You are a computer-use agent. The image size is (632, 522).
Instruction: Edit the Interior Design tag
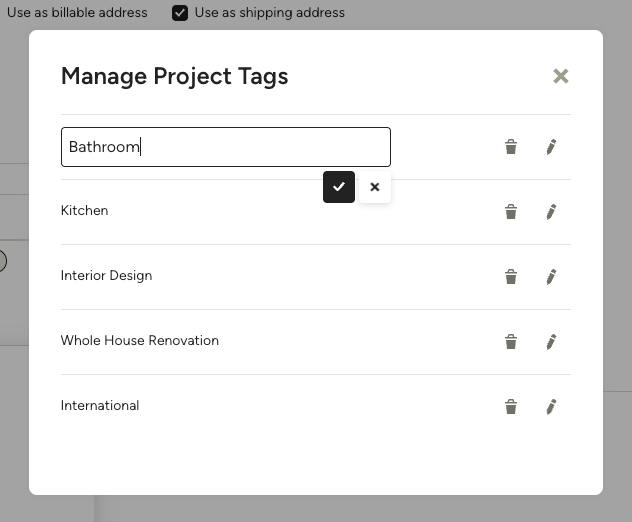tap(551, 277)
